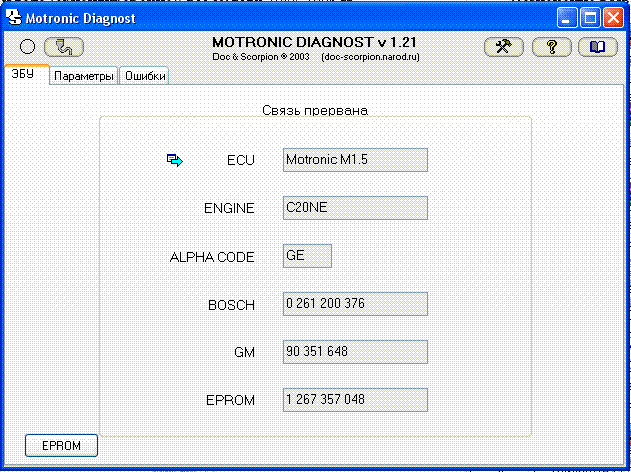The width and height of the screenshot is (631, 472).
Task: Open help via the question mark button
Action: [x=551, y=47]
